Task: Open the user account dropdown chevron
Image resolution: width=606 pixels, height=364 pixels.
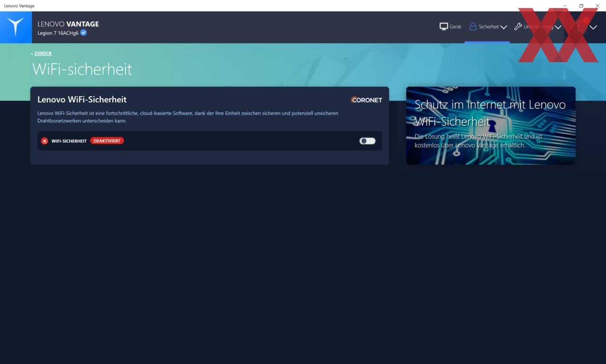Action: [593, 27]
